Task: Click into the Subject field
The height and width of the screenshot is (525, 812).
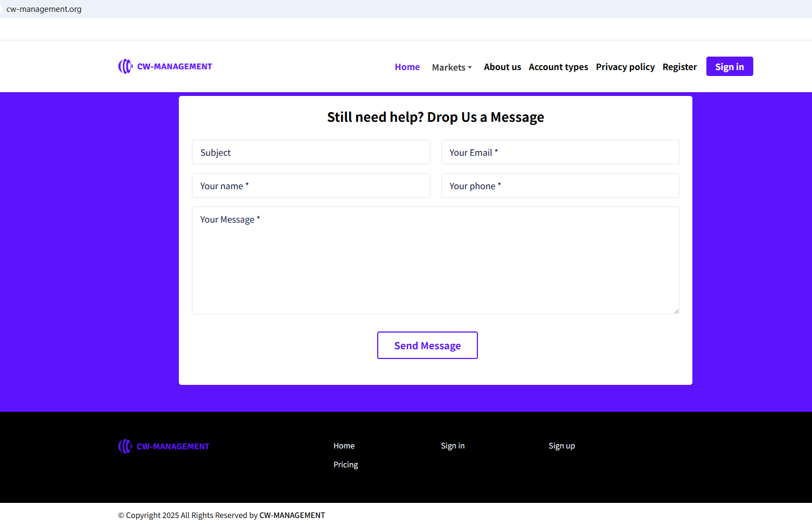Action: click(x=311, y=153)
